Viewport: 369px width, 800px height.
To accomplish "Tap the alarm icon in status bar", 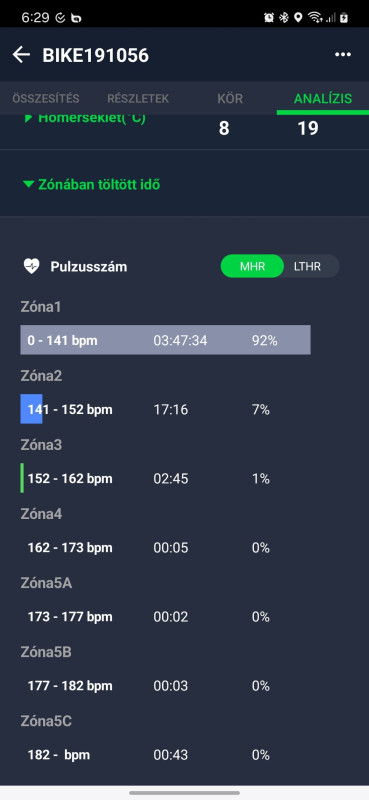I will tap(269, 18).
